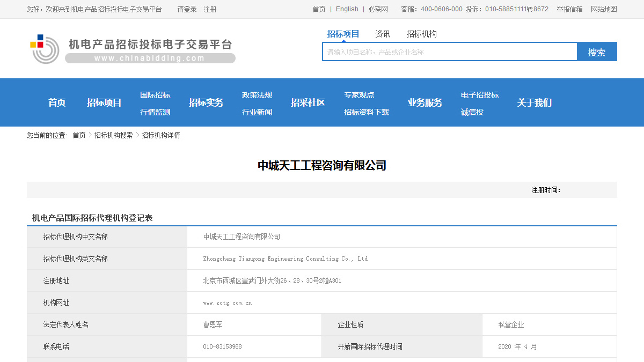644x362 pixels.
Task: Open the 行情监测 submenu entry
Action: coord(155,112)
